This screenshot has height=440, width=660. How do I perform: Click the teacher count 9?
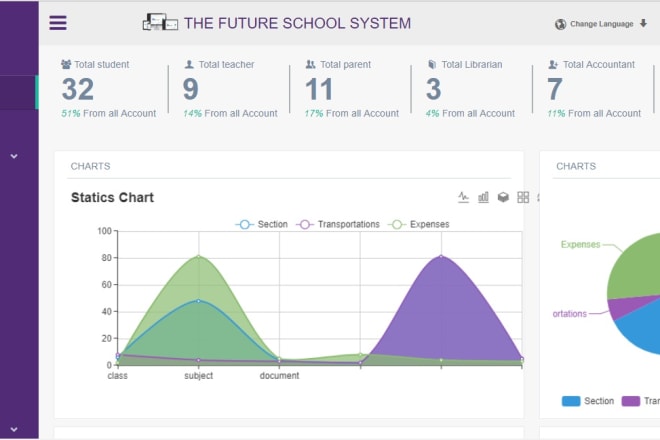pos(190,89)
